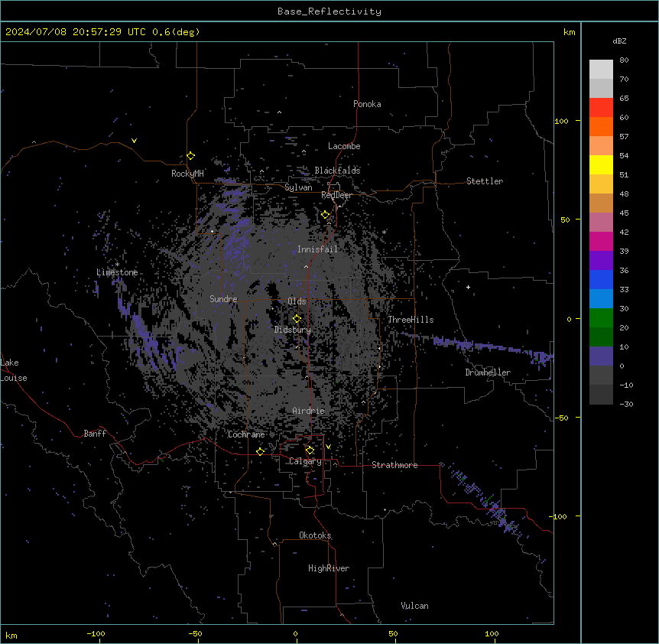The height and width of the screenshot is (644, 659).
Task: Click the Cochrane label
Action: click(246, 434)
